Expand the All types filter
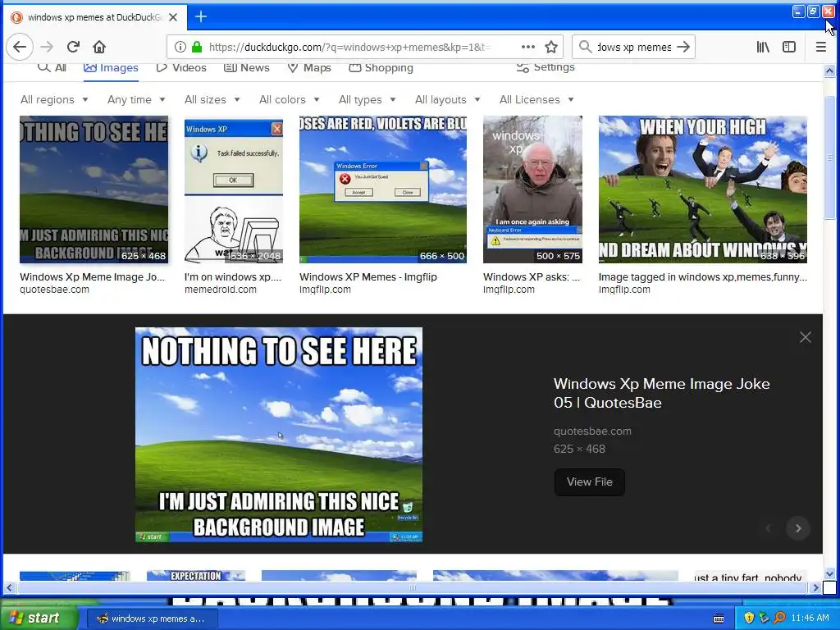Viewport: 840px width, 630px height. click(367, 99)
